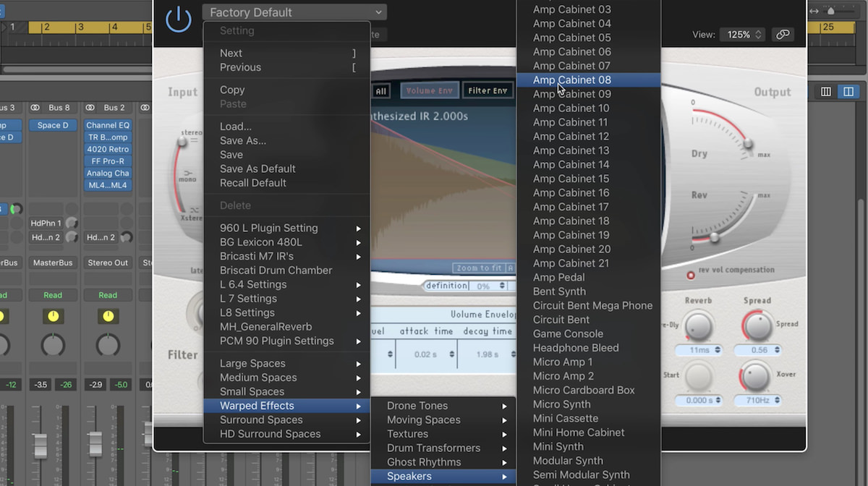Open Channel EQ plugin on Bus 2
This screenshot has height=486, width=868.
tap(108, 125)
